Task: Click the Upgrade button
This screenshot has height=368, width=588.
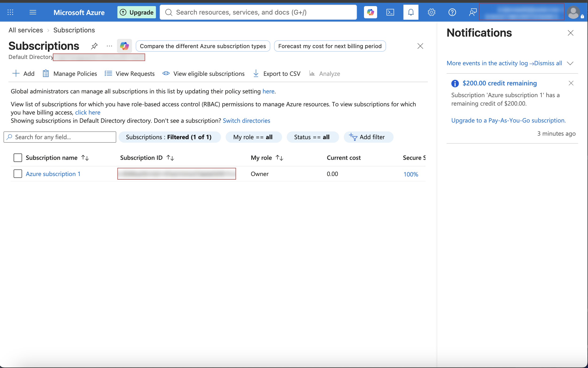Action: click(137, 12)
